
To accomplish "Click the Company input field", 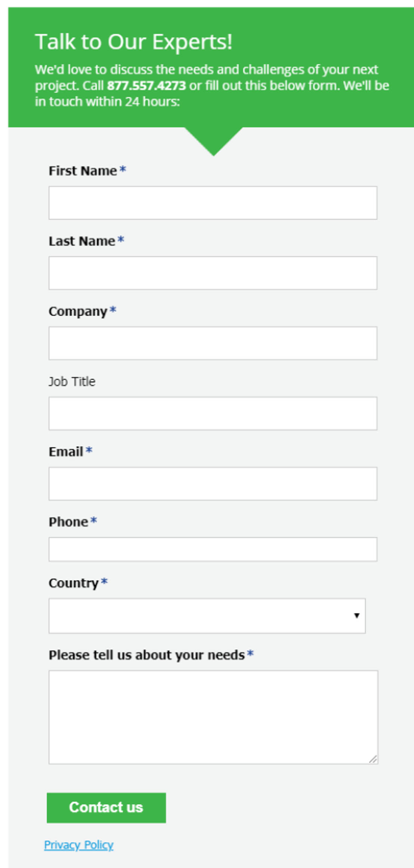I will [212, 342].
